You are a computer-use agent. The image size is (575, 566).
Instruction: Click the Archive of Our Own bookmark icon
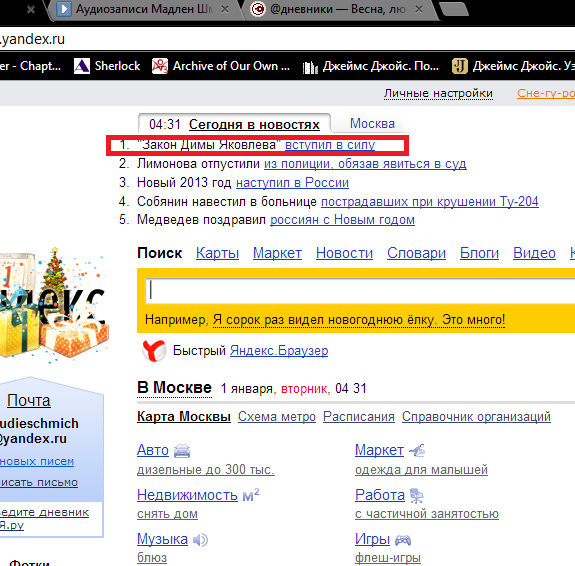tap(160, 66)
